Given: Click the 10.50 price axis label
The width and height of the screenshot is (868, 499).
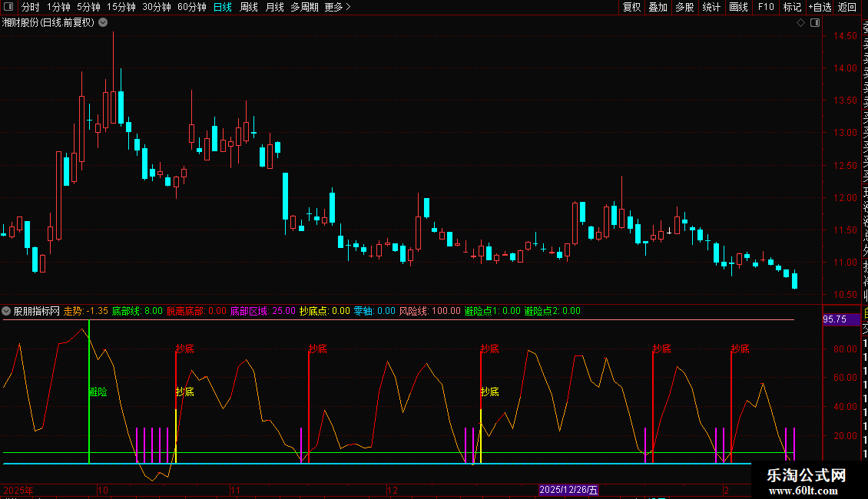Looking at the screenshot, I should click(845, 295).
